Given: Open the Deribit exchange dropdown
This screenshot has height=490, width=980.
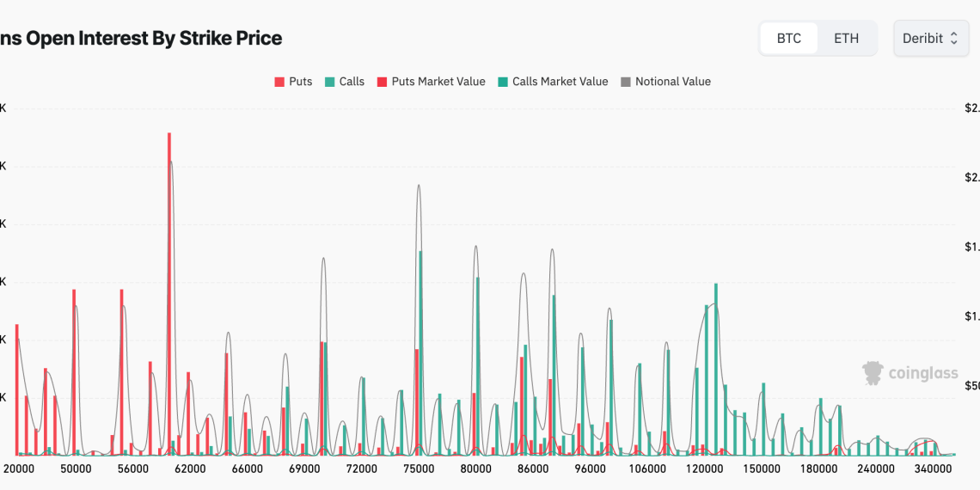Looking at the screenshot, I should (931, 39).
